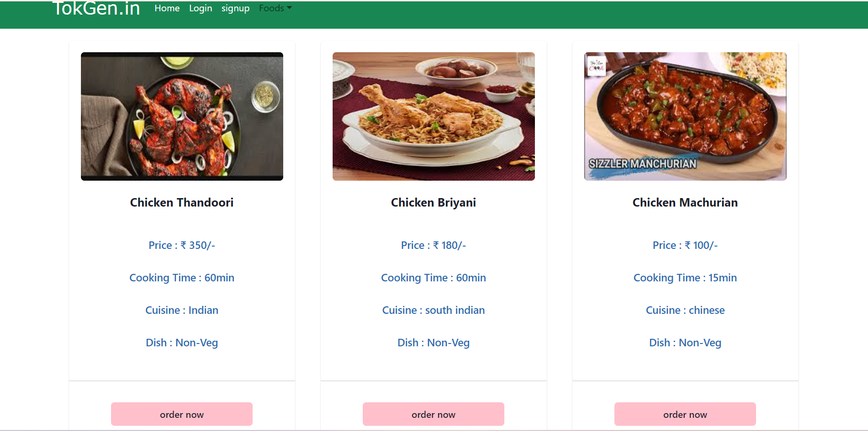Click the Cuisine : south indian text
The image size is (868, 431).
point(433,310)
